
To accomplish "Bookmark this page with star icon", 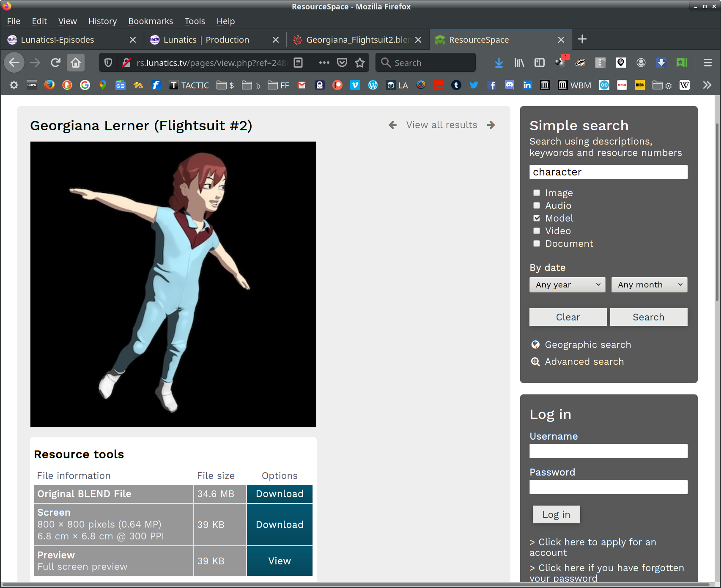I will click(360, 63).
